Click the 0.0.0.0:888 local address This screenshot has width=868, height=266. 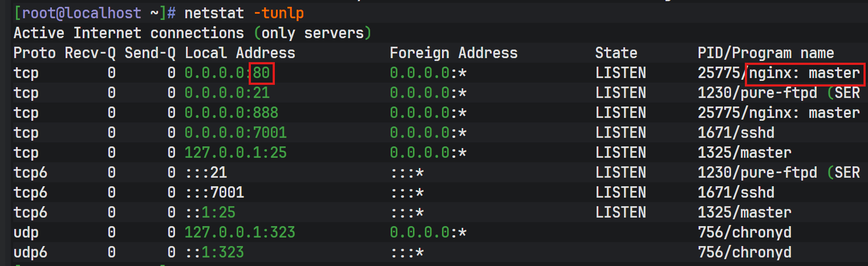point(232,113)
